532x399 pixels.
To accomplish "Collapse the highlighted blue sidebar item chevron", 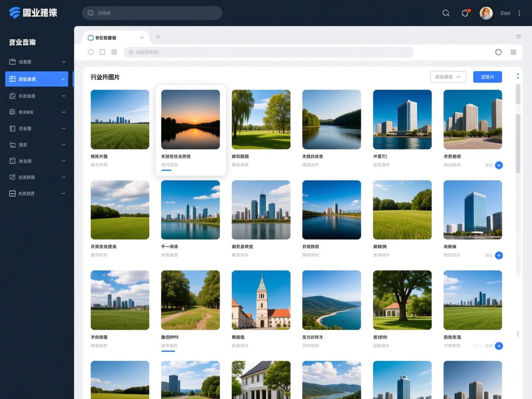I will click(63, 79).
